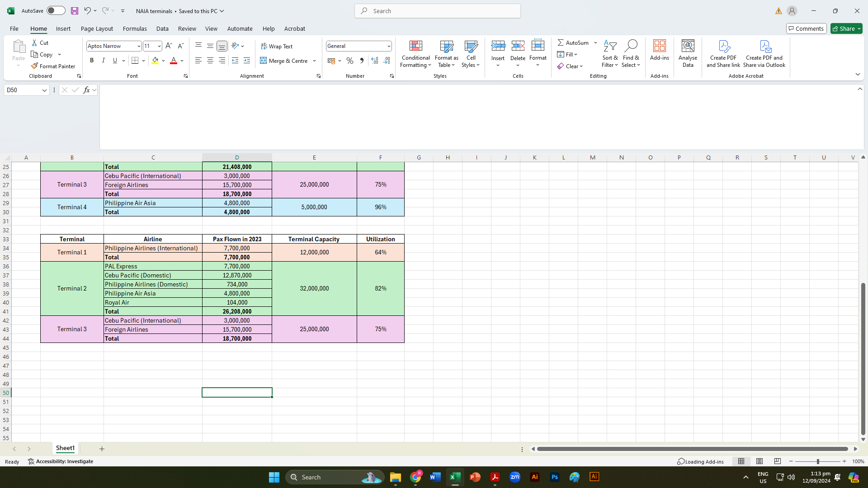Open Conditional Formatting icon
This screenshot has height=488, width=868.
coord(415,46)
